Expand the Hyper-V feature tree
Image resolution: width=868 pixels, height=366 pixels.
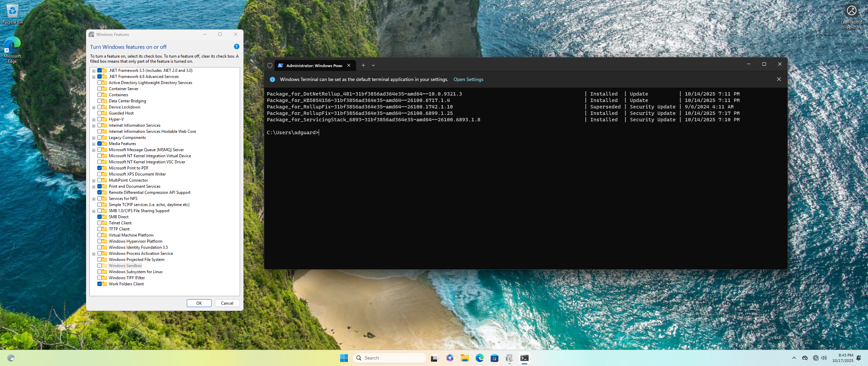[x=94, y=120]
